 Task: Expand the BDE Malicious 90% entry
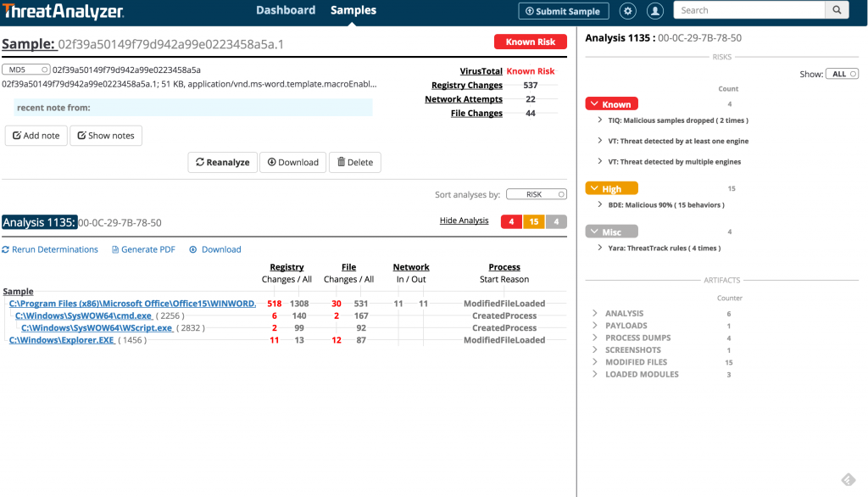click(600, 204)
